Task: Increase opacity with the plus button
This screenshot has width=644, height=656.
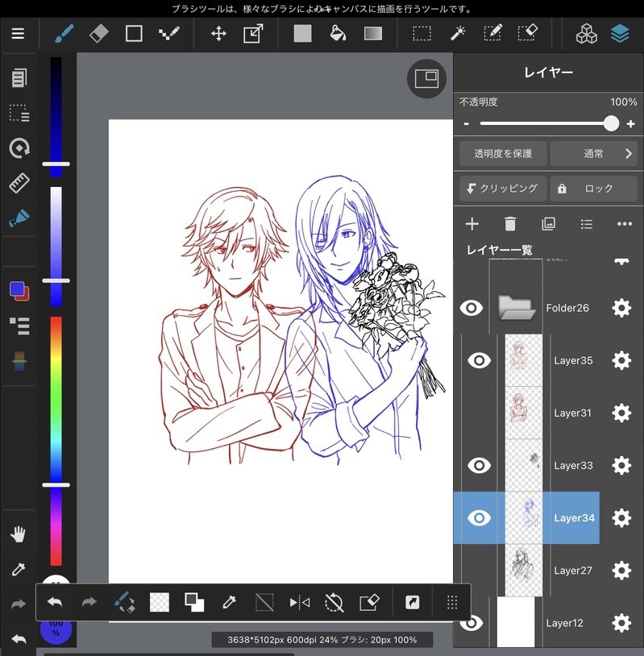Action: [630, 124]
